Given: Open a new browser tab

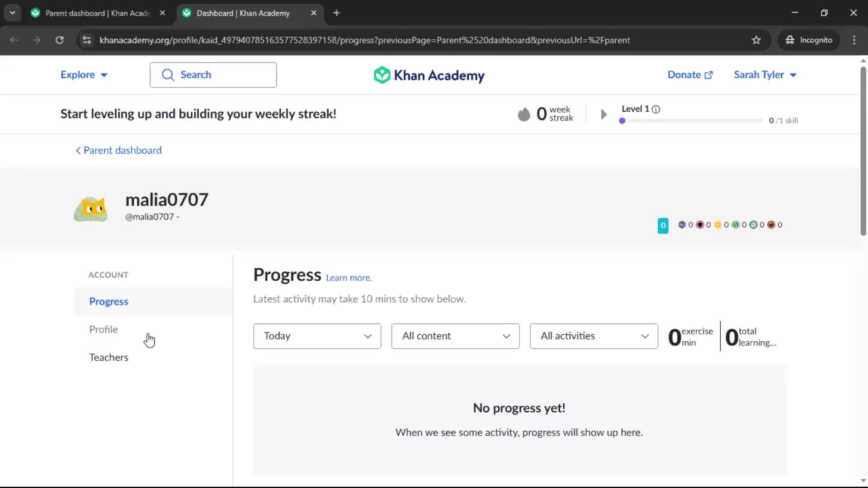Looking at the screenshot, I should (336, 13).
